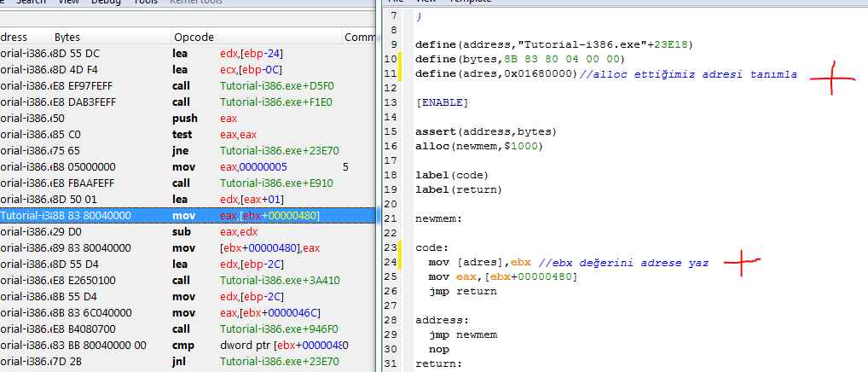The image size is (868, 372).
Task: Place cursor on the define(bytes,8B 83 80 04 00 00) line
Action: point(520,59)
